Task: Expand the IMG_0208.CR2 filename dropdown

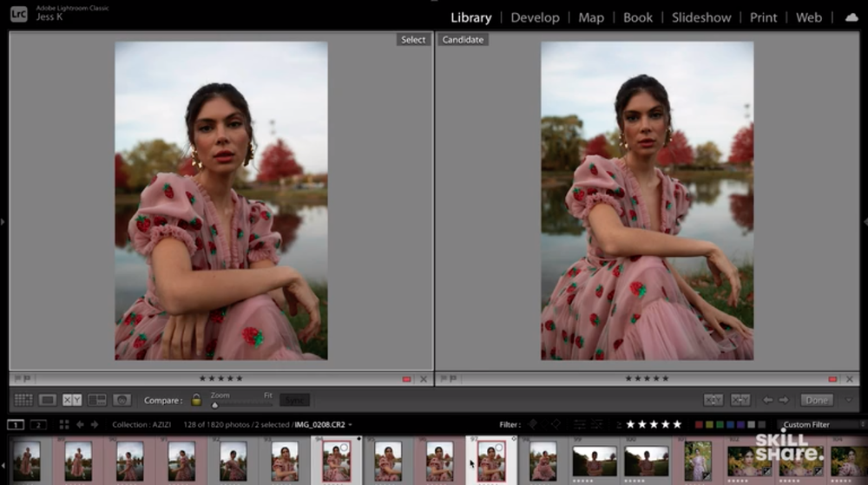Action: (349, 425)
